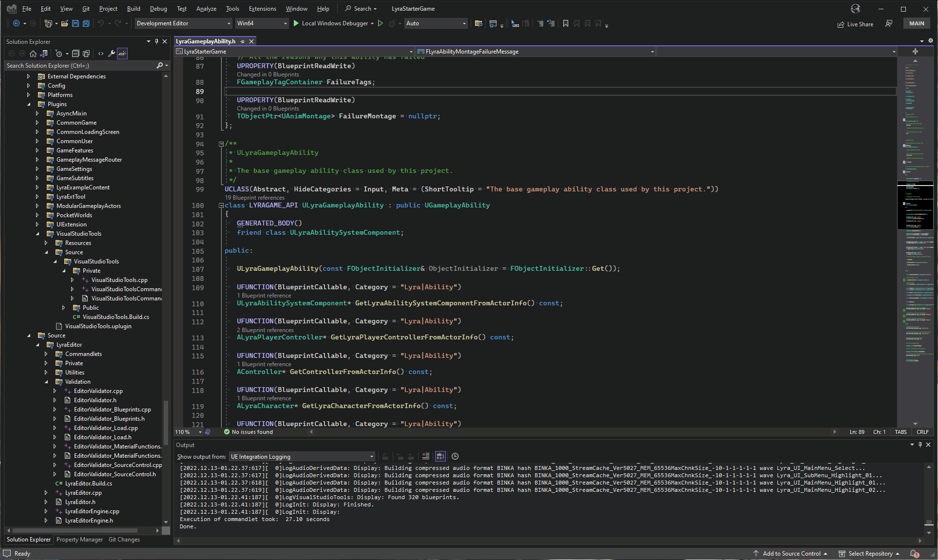Clear All text in the Output window

(x=426, y=456)
